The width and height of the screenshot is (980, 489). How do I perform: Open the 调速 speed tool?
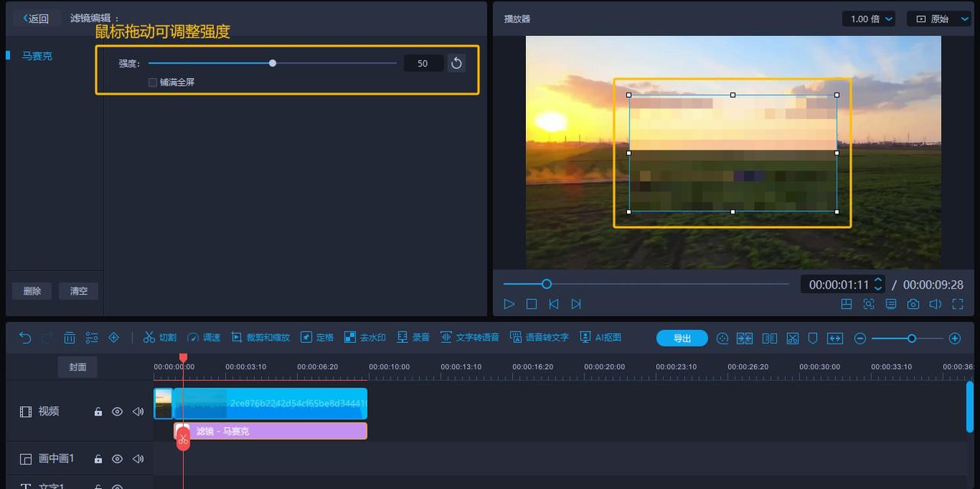click(x=204, y=337)
